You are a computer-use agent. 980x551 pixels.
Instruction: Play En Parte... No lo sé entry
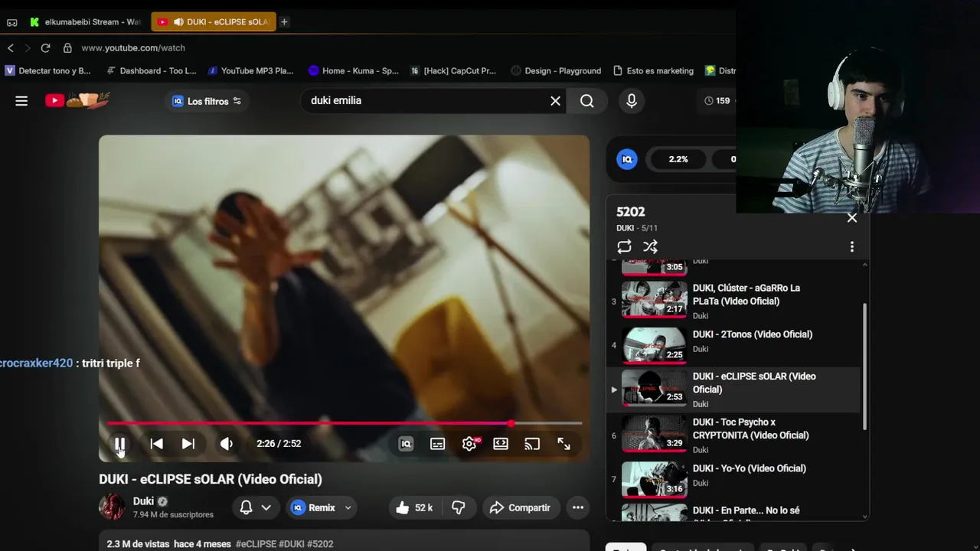pos(733,511)
